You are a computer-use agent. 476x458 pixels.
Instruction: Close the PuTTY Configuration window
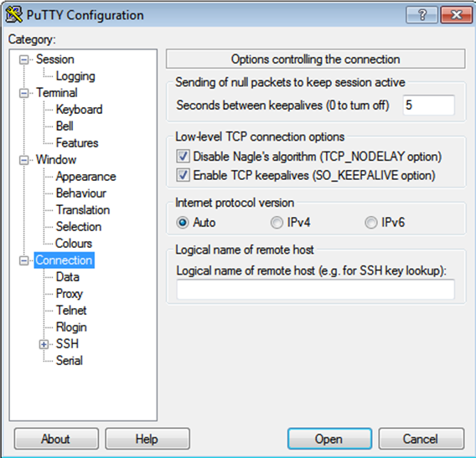click(456, 14)
